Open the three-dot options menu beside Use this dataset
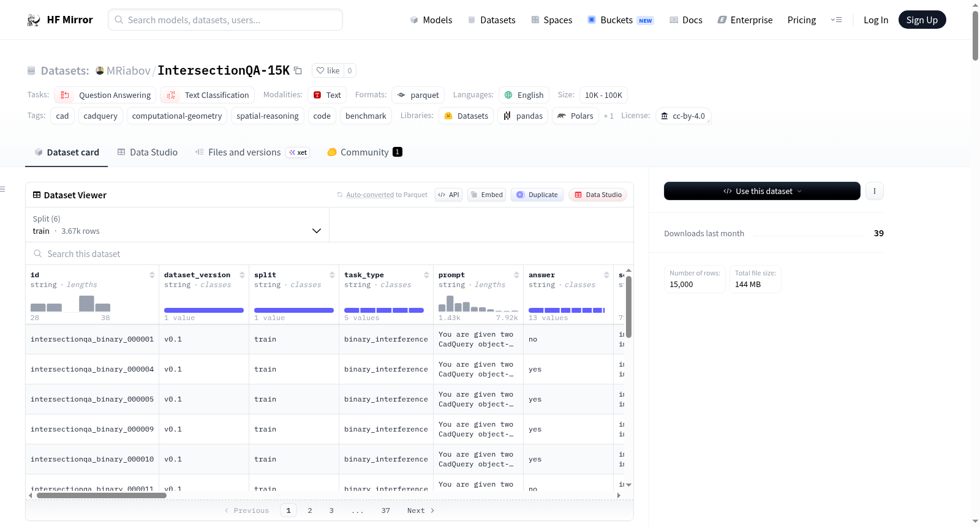Image resolution: width=980 pixels, height=527 pixels. point(874,191)
